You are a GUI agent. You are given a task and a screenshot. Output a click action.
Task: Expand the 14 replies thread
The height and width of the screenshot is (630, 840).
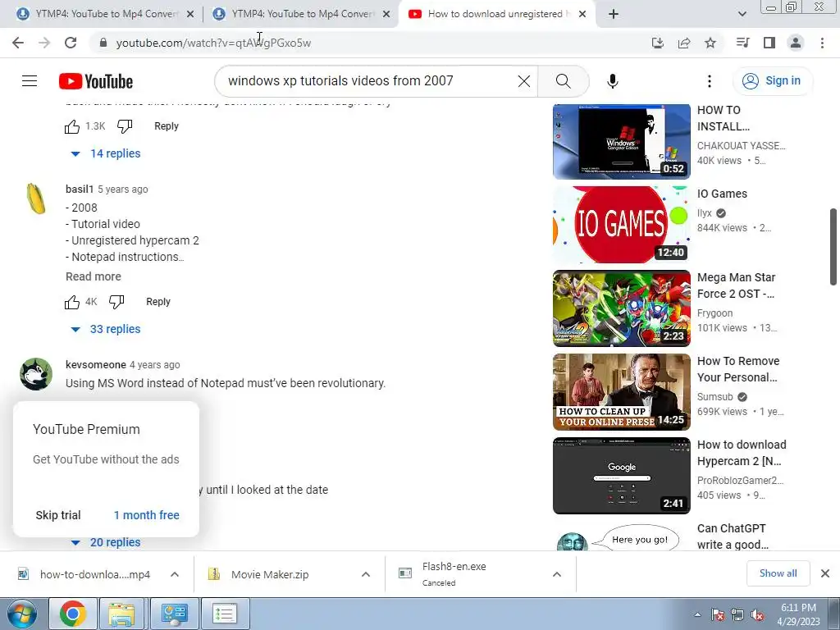[106, 153]
